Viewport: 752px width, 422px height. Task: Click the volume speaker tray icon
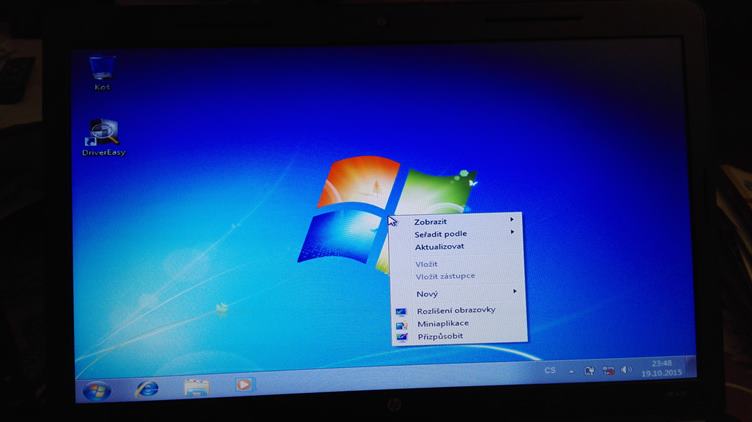(x=626, y=370)
